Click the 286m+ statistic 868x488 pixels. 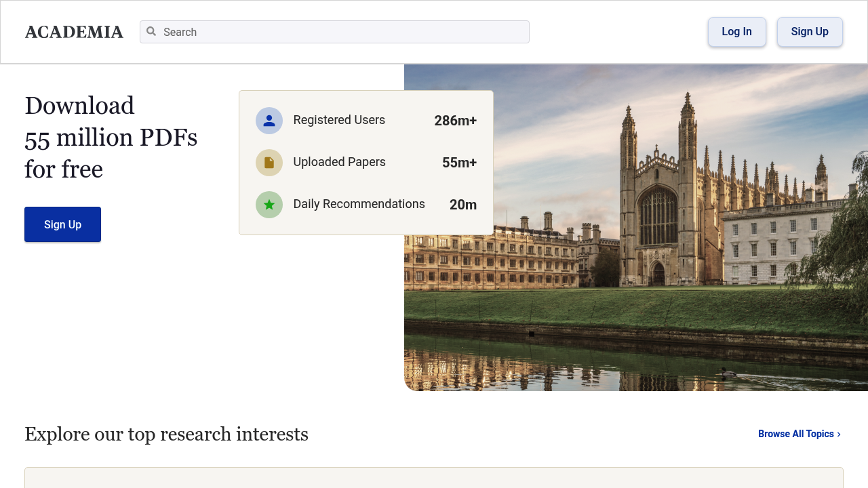coord(456,121)
